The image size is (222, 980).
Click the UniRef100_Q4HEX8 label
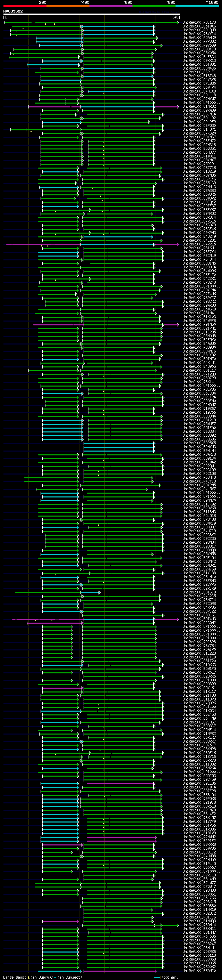(199, 91)
